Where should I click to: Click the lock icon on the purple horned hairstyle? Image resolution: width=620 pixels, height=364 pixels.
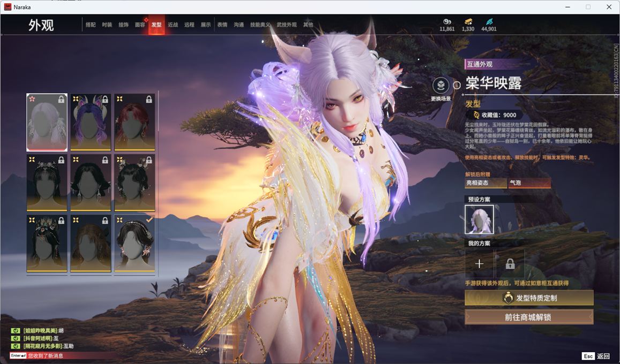click(105, 100)
